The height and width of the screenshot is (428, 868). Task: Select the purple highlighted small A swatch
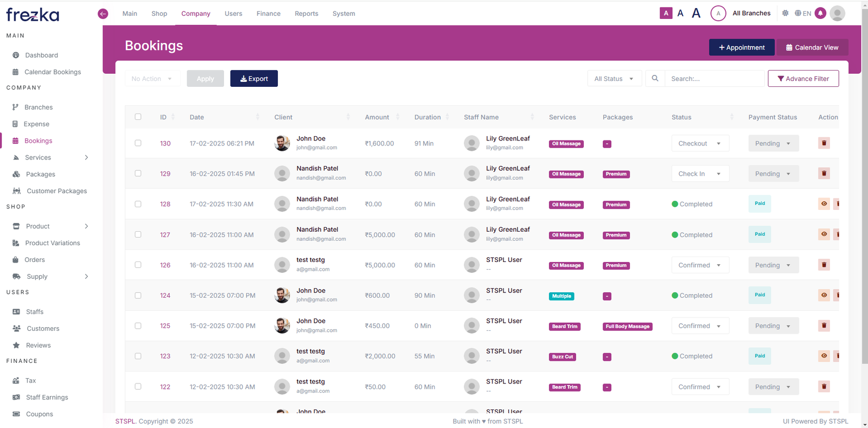666,14
